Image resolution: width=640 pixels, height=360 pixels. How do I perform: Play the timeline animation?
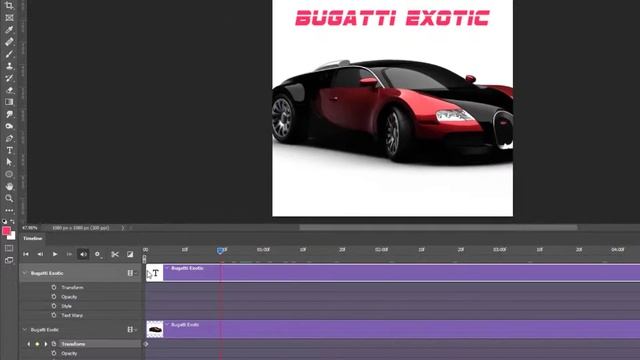tap(55, 254)
